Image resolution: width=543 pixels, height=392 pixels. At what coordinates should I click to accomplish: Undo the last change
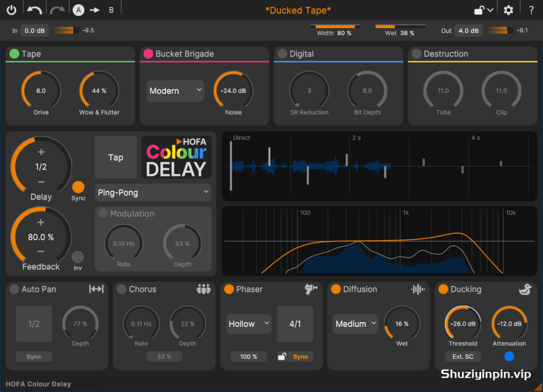coord(34,10)
